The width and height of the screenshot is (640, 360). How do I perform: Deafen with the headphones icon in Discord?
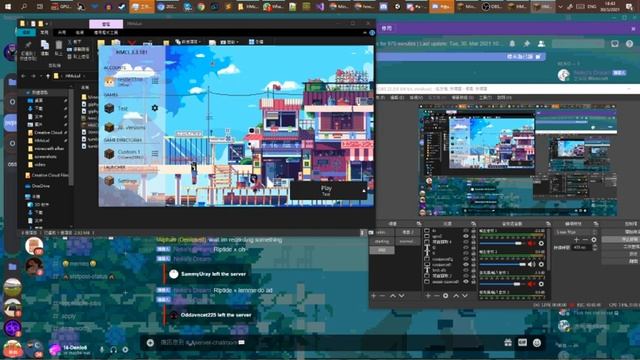pyautogui.click(x=113, y=350)
